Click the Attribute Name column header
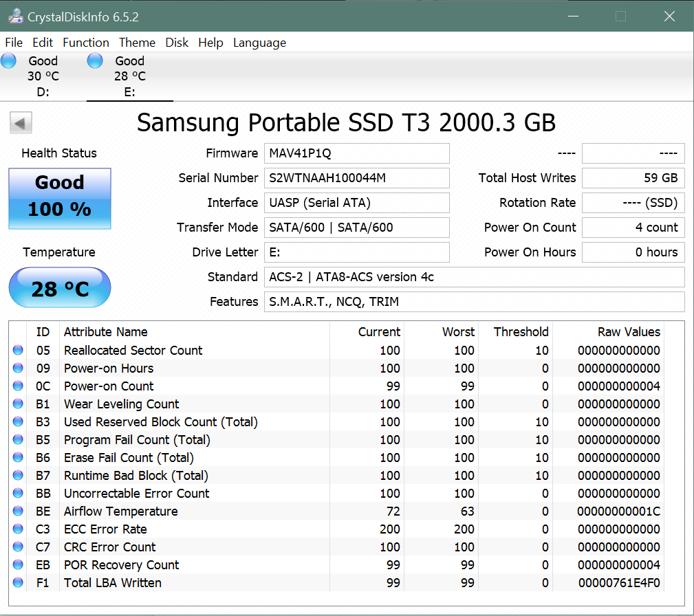Viewport: 694px width, 616px height. click(106, 332)
